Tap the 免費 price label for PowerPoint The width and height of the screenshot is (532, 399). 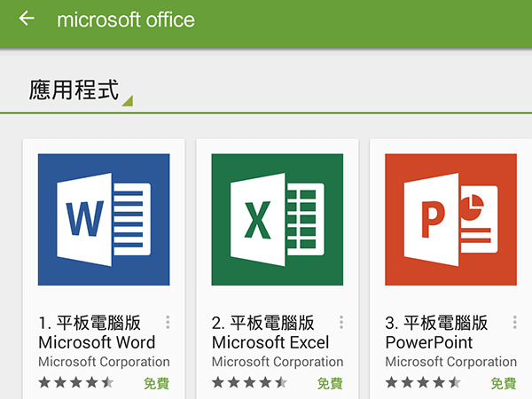coord(504,383)
